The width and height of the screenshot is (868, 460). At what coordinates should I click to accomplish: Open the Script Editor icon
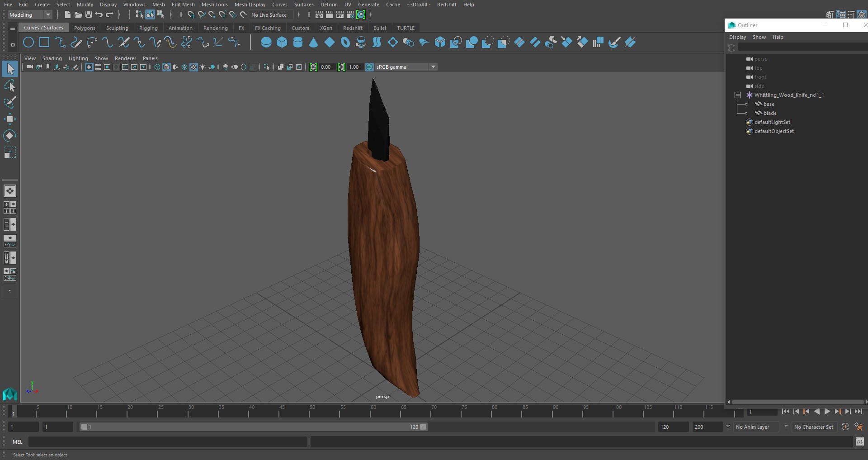click(x=860, y=442)
